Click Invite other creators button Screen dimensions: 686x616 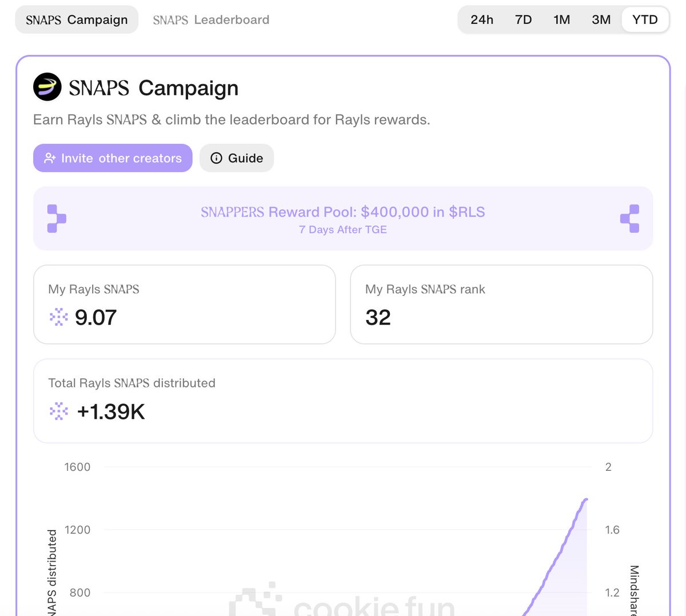click(x=113, y=158)
